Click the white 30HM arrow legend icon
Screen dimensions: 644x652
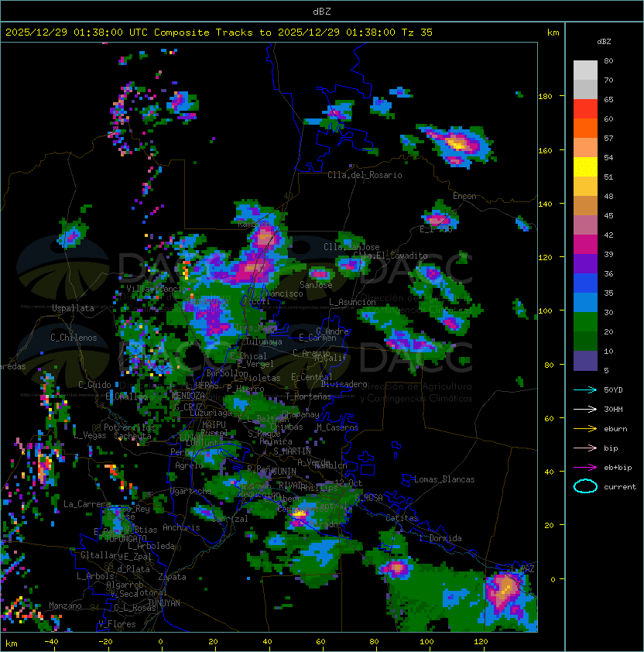point(585,409)
